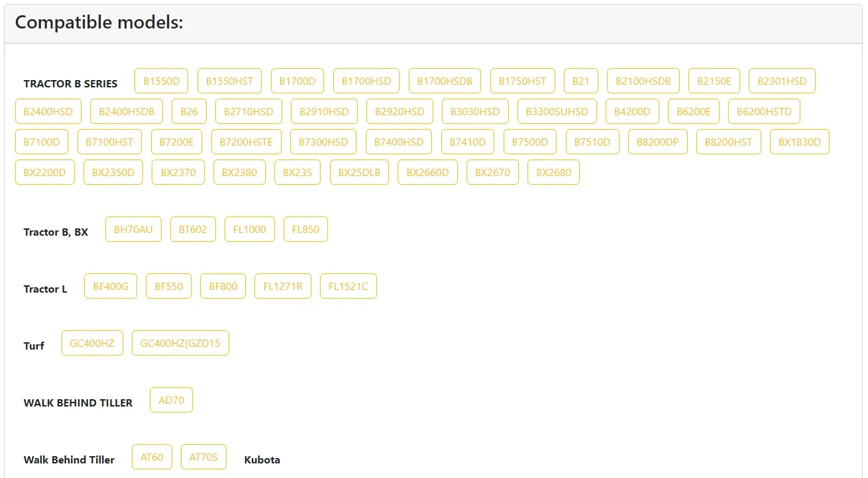Choose the B2710HSD model
This screenshot has width=868, height=478.
click(x=248, y=111)
